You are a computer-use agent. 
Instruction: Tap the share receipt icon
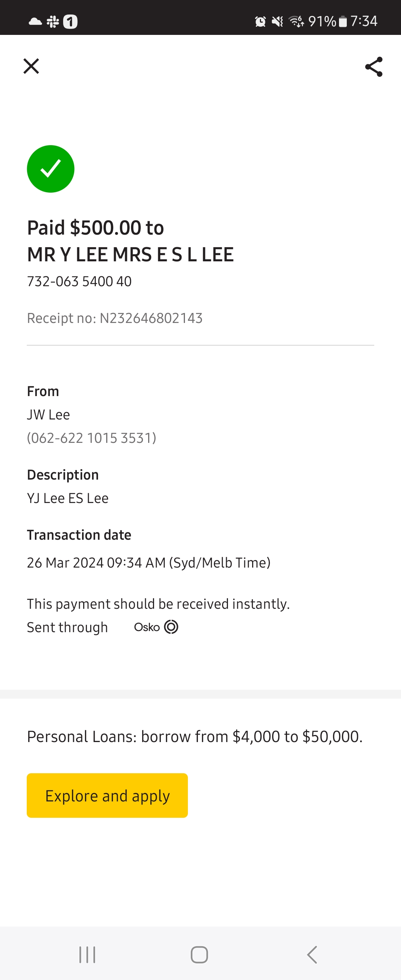[x=374, y=67]
